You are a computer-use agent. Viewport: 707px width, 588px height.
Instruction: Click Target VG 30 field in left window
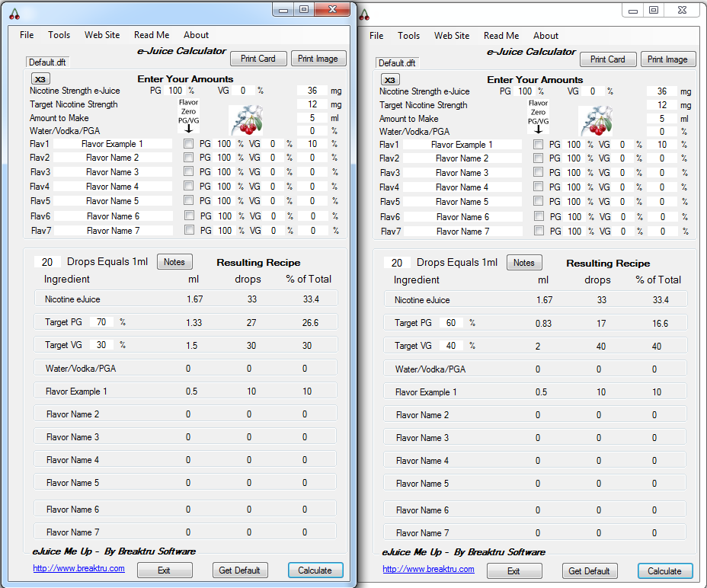(101, 345)
